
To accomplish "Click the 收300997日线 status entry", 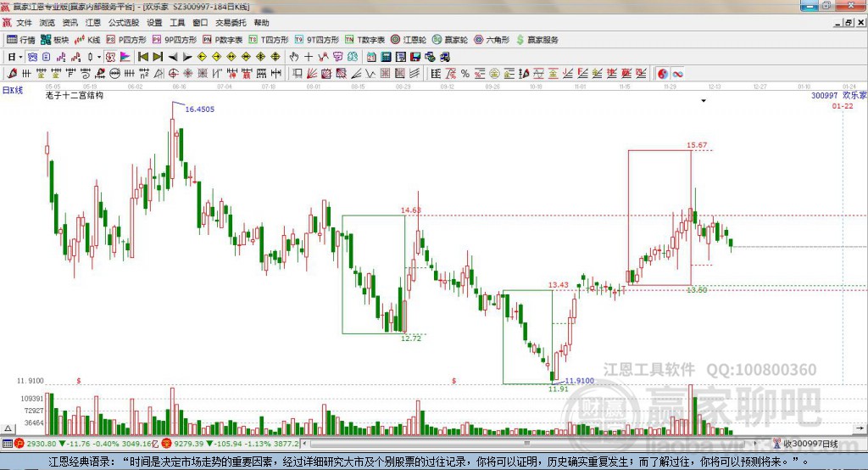I will click(805, 444).
